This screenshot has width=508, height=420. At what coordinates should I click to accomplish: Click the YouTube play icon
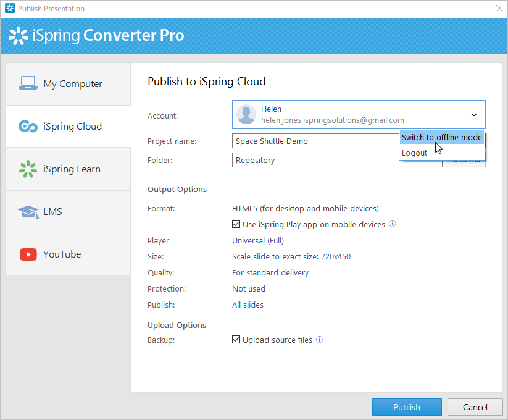pos(28,254)
